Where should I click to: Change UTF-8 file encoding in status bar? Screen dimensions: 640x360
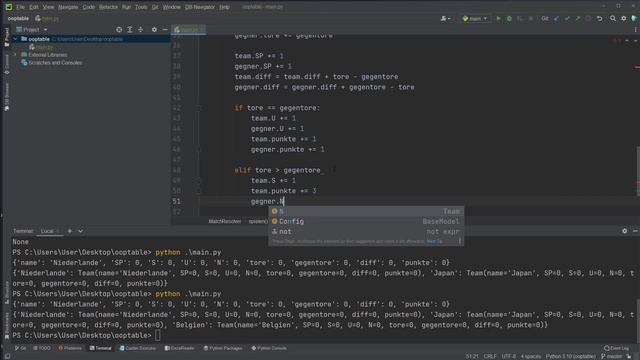509,356
